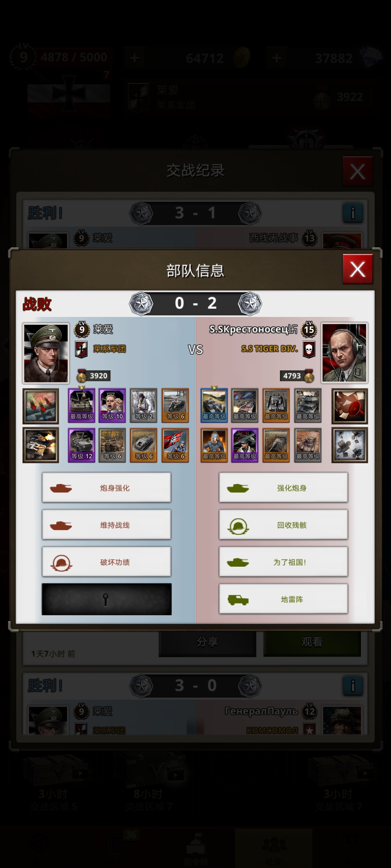The width and height of the screenshot is (391, 868).
Task: Close the 部队信息 dialog
Action: pos(358,269)
